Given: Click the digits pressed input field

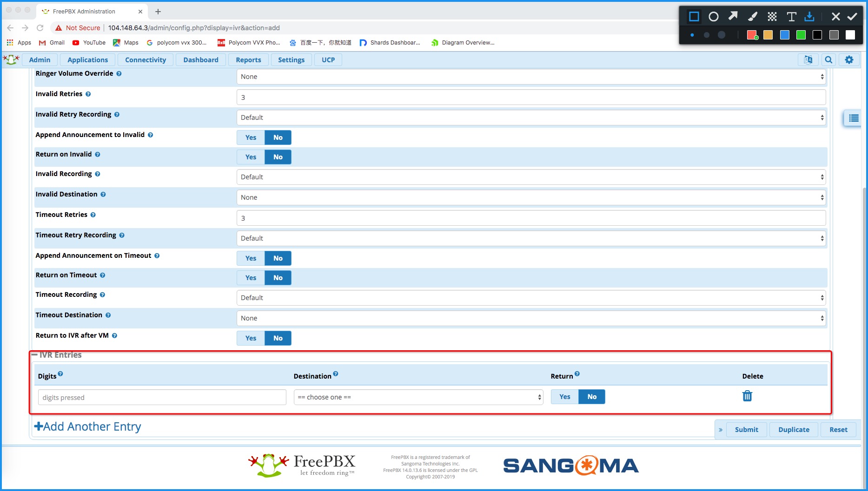Looking at the screenshot, I should click(162, 397).
